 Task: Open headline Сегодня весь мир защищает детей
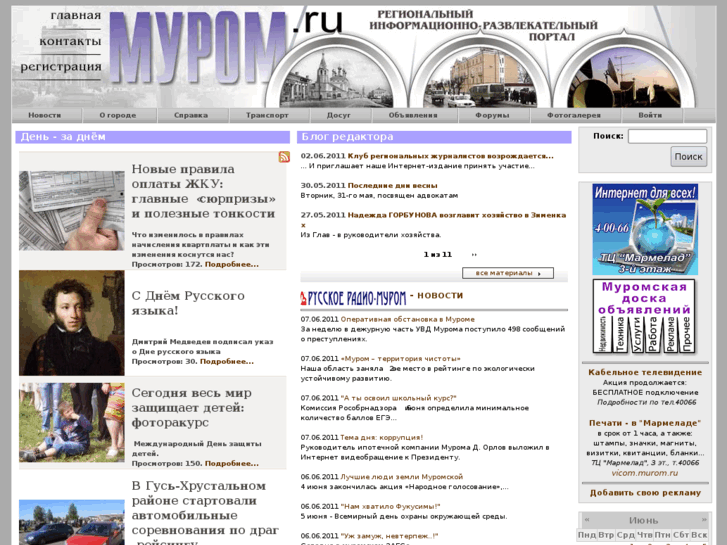(x=191, y=408)
